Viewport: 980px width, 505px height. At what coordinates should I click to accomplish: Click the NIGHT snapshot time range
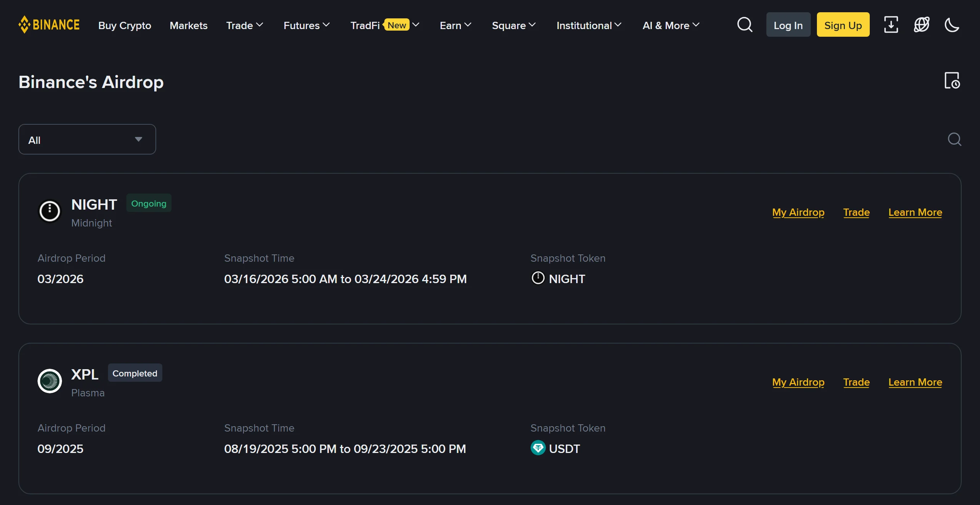345,279
